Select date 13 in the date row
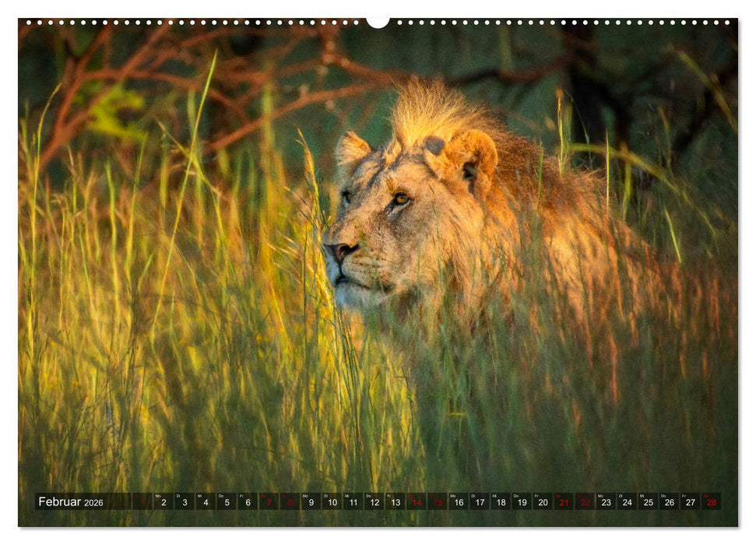756x545 pixels. coord(396,501)
